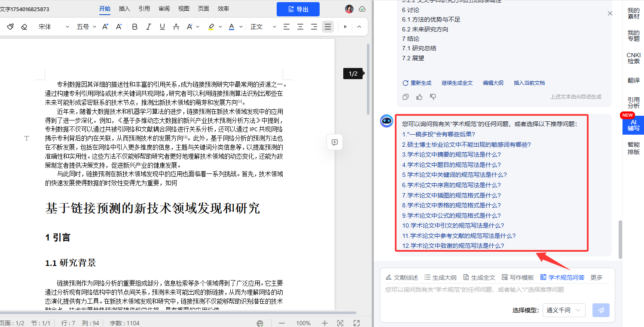
Task: Enter fullscreen mode from status bar
Action: [356, 323]
